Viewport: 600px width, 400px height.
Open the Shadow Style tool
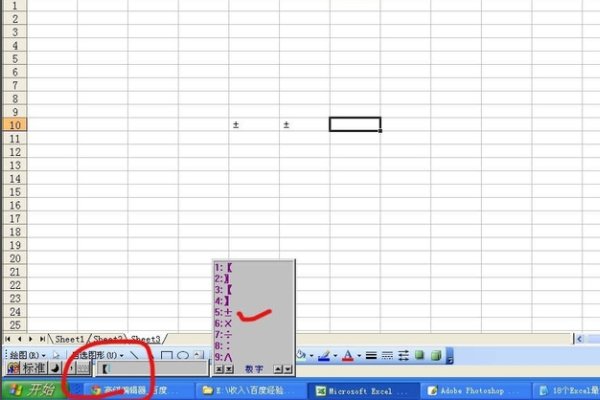pos(419,355)
